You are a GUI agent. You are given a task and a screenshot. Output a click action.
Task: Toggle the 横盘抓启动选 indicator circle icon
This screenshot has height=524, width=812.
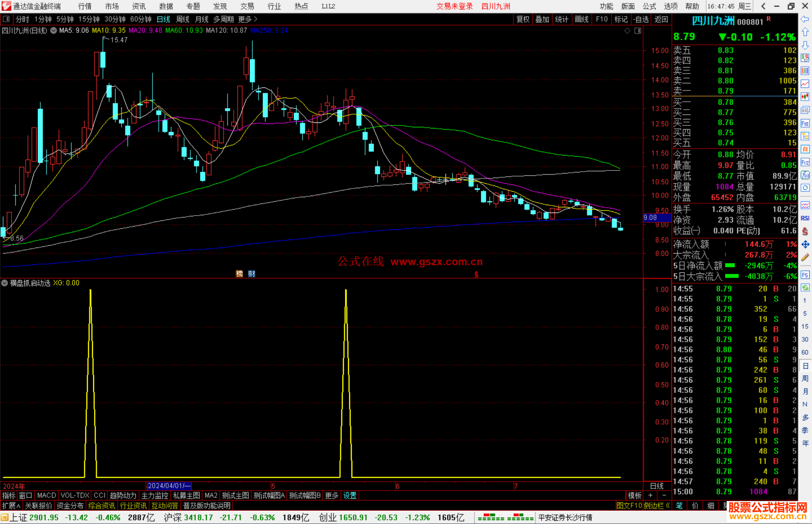point(5,283)
